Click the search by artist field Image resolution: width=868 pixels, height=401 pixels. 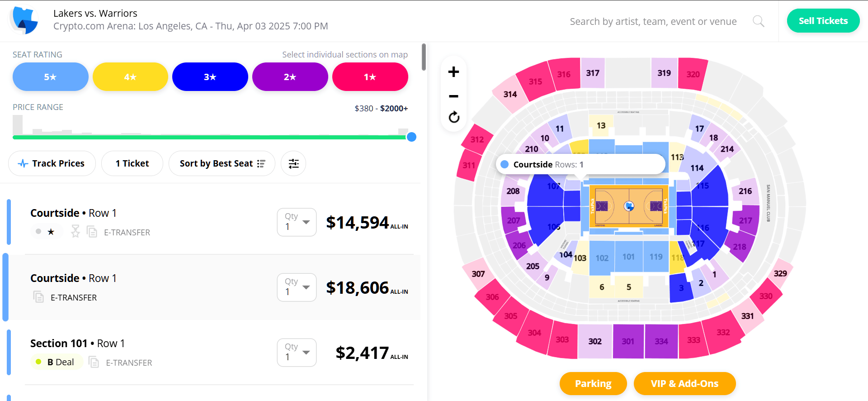[x=653, y=21]
